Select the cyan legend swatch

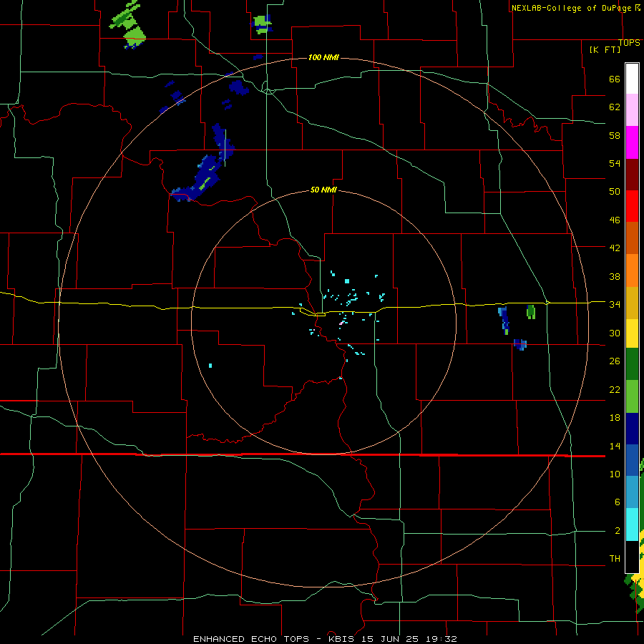pyautogui.click(x=632, y=525)
